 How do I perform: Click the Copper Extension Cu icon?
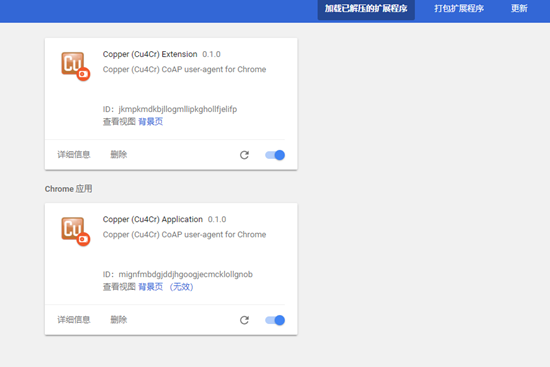[x=75, y=66]
